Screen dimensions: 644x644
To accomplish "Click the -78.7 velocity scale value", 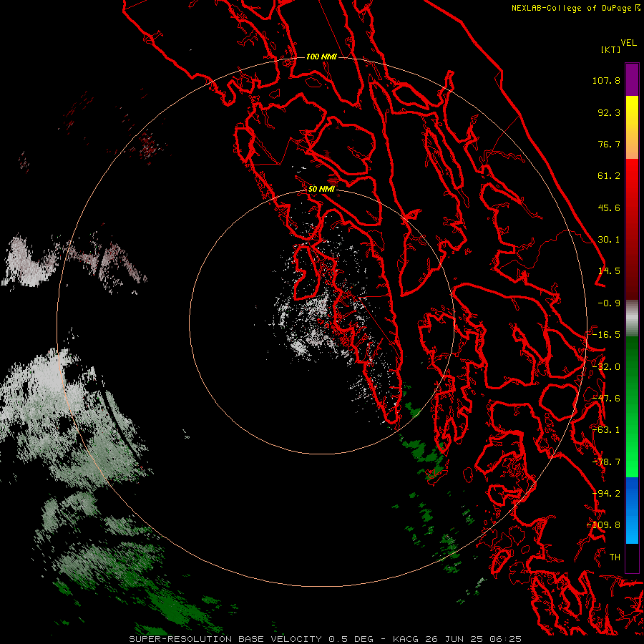I will [606, 462].
